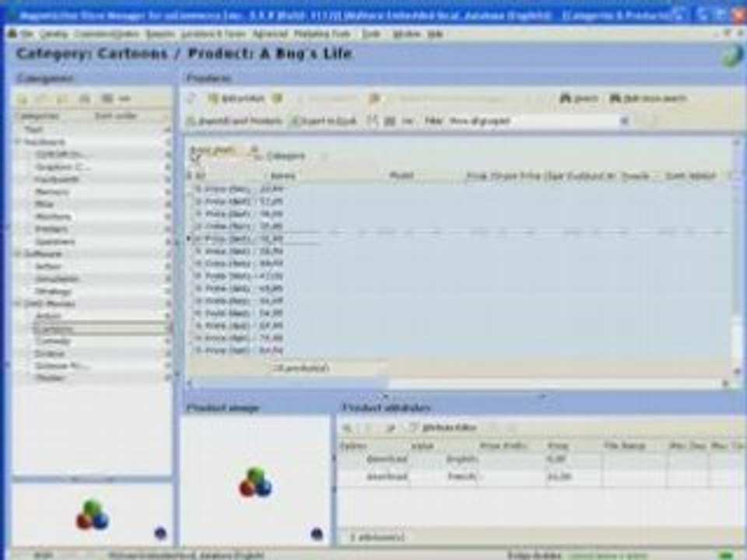747x560 pixels.
Task: Click the globe icon at the header's right end
Action: [731, 56]
